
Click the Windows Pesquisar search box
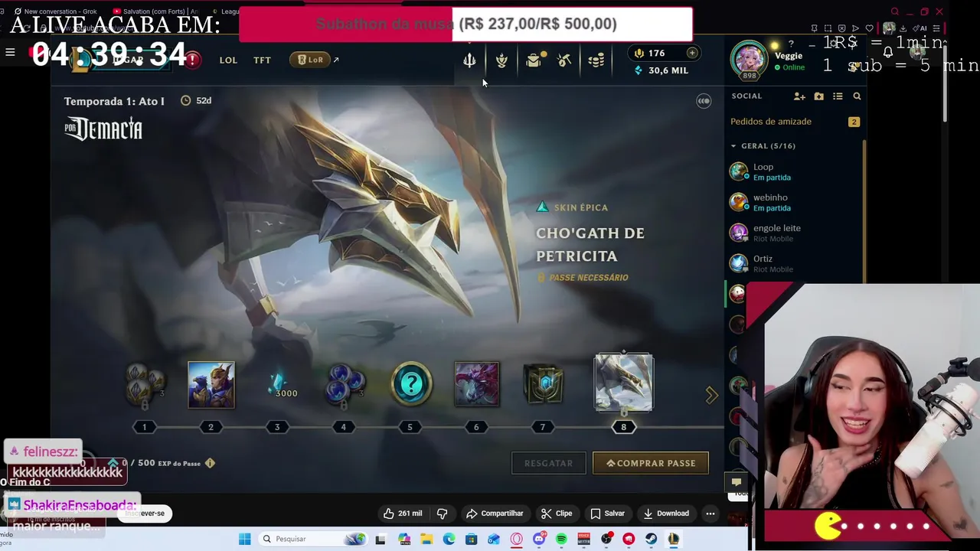tap(312, 539)
